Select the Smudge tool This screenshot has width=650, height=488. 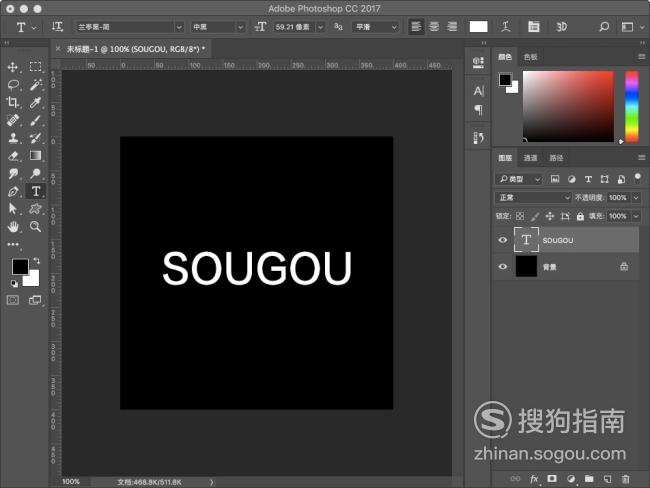click(13, 173)
